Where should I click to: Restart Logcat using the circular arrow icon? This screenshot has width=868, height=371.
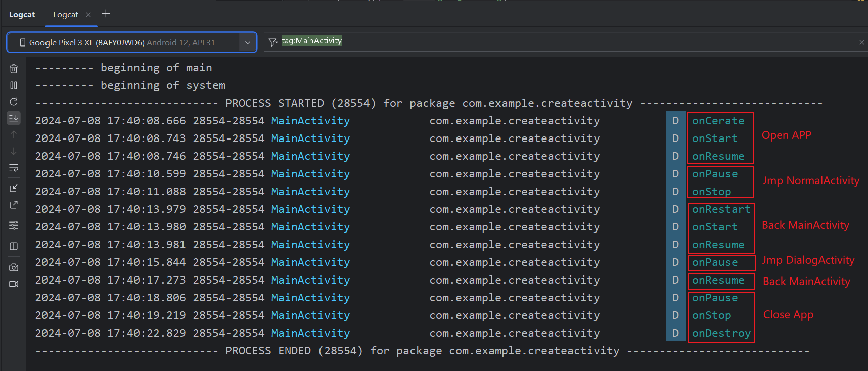(14, 102)
